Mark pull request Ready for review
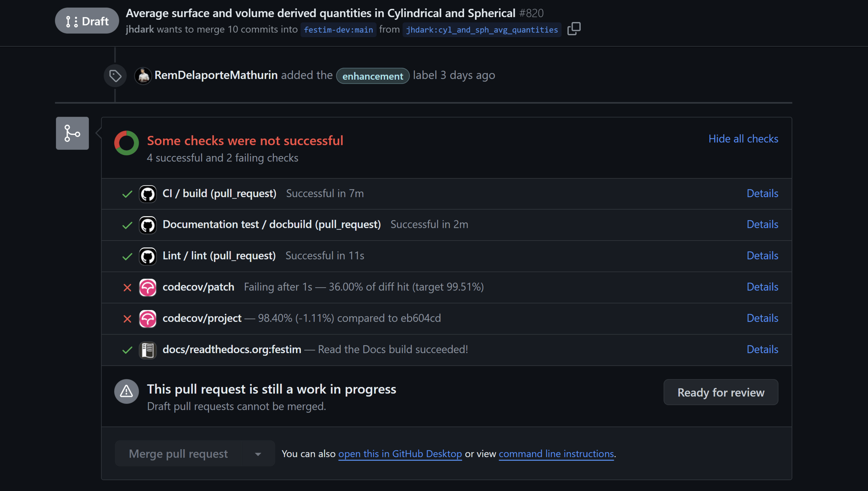Image resolution: width=868 pixels, height=491 pixels. pyautogui.click(x=720, y=392)
